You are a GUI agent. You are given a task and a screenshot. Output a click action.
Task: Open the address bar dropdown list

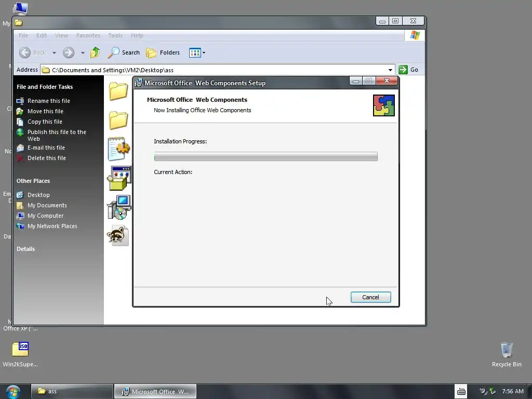tap(390, 70)
